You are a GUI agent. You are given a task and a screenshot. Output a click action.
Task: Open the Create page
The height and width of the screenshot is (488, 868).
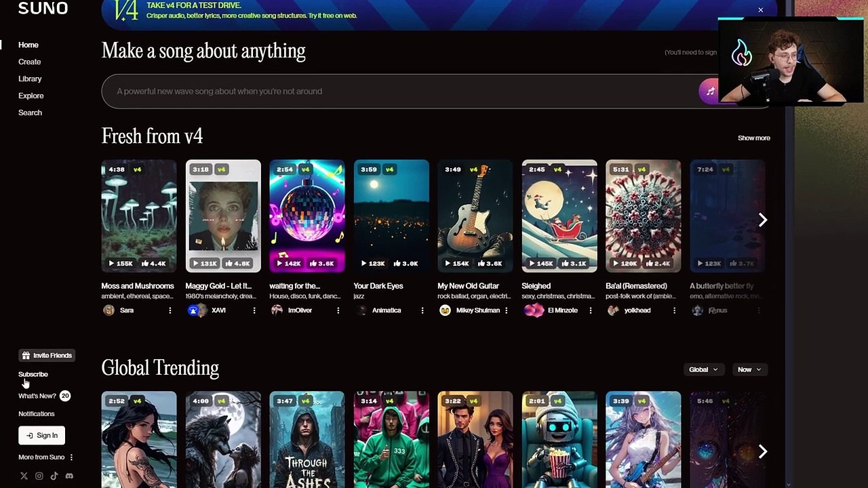[x=30, y=62]
